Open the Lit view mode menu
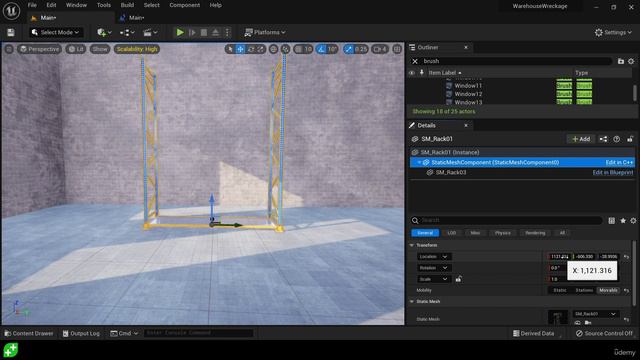 click(76, 49)
